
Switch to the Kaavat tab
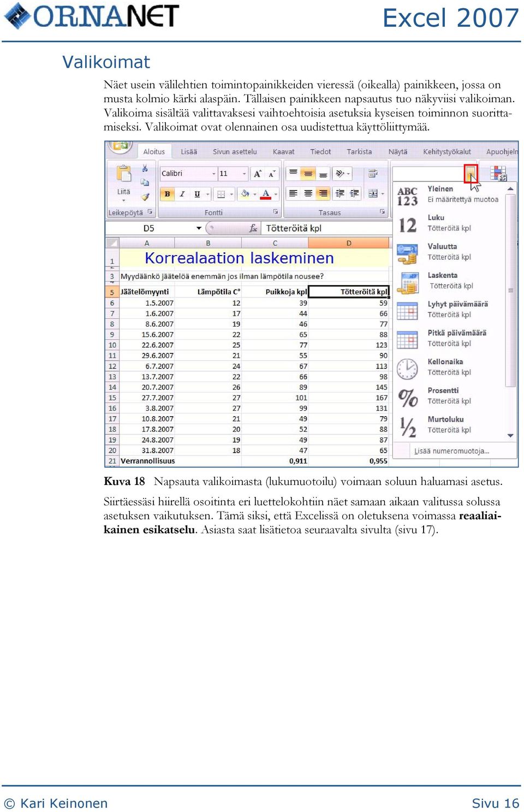[x=283, y=152]
